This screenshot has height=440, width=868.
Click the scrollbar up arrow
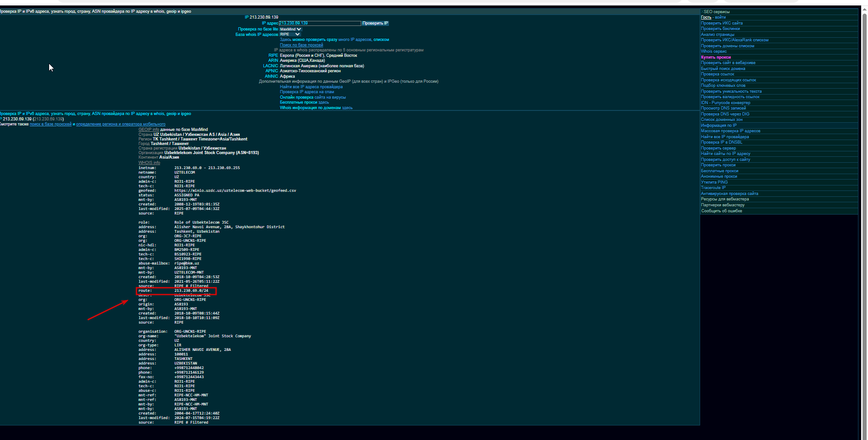[x=864, y=10]
